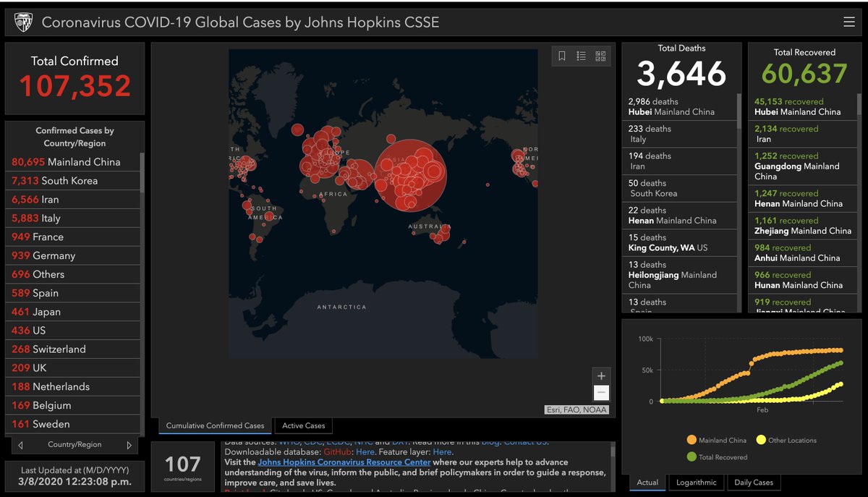Click 22 deaths Henan entry

pos(679,216)
